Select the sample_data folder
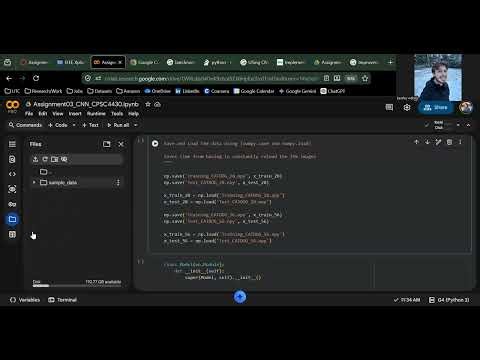Viewport: 480px width, 360px height. click(63, 182)
